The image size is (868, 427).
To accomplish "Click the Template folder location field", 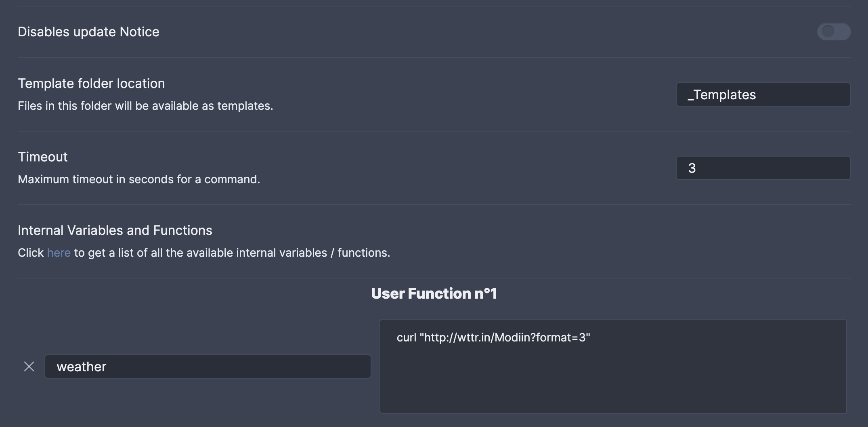I will (762, 94).
